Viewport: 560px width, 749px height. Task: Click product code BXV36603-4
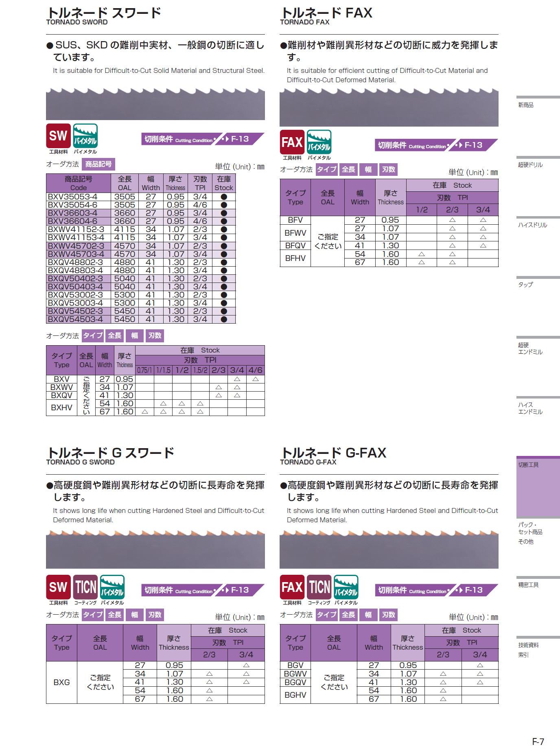pyautogui.click(x=79, y=213)
